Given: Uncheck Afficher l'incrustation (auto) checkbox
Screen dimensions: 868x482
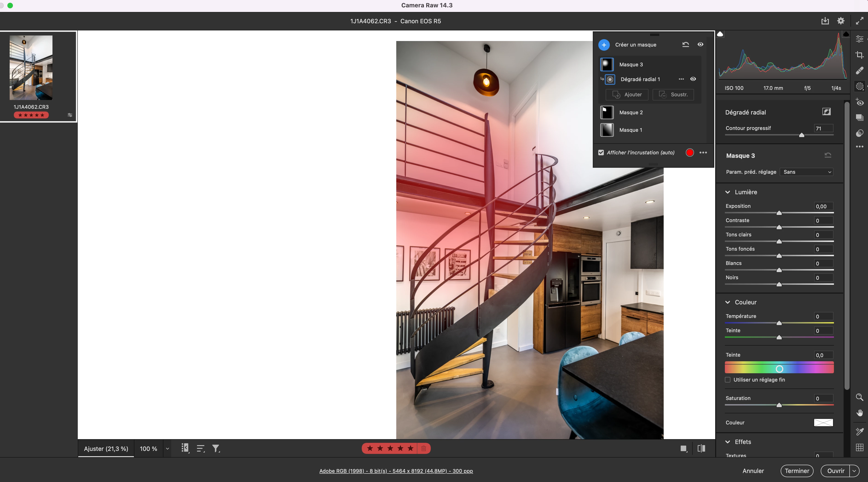Looking at the screenshot, I should click(601, 153).
